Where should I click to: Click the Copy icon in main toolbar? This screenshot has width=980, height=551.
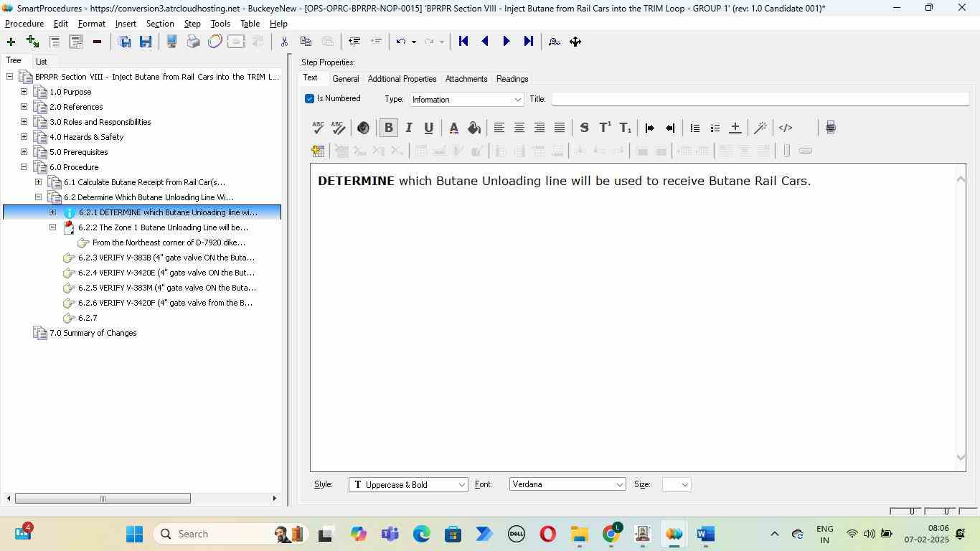coord(306,42)
